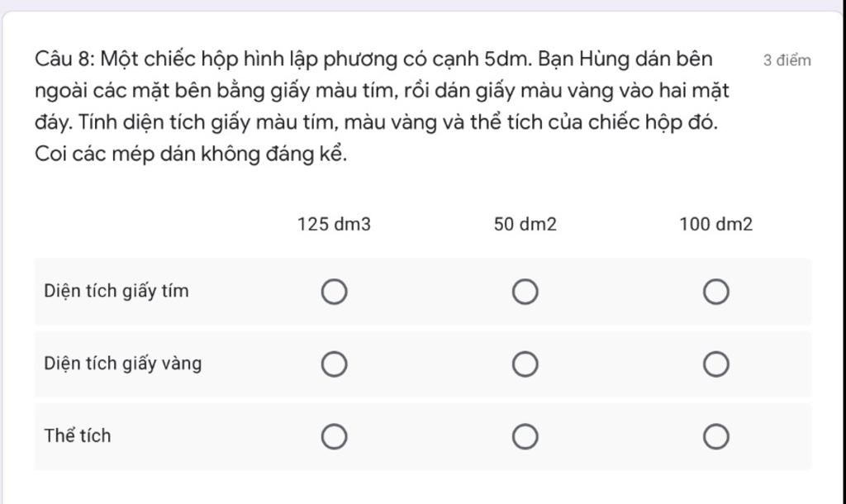Select 100 dm2 for Diện tích giấy tím
Screen dimensions: 846x504
coord(716,292)
